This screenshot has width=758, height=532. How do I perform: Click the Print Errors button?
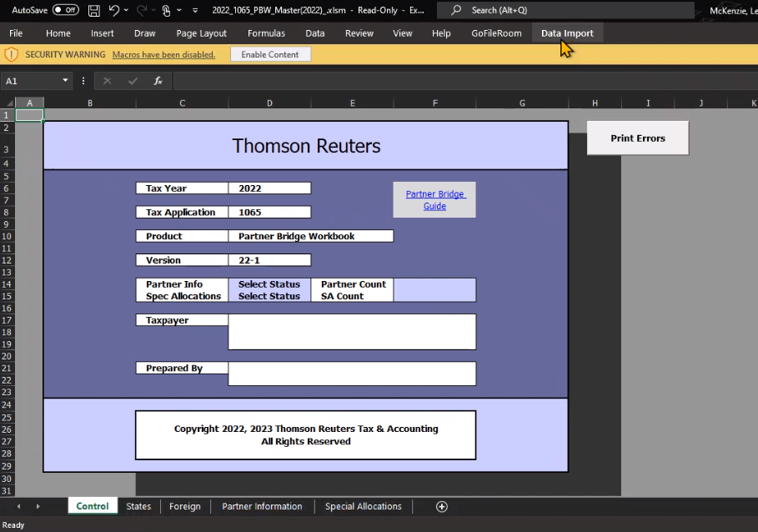point(638,138)
